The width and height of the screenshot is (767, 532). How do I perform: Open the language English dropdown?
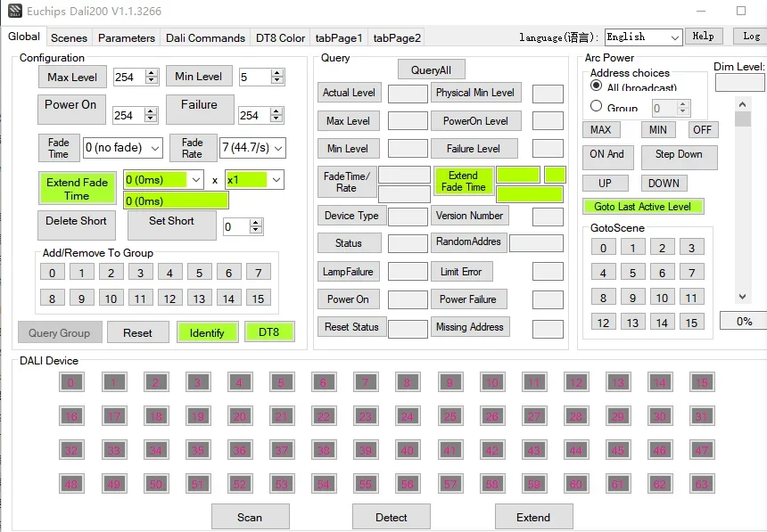[x=643, y=37]
